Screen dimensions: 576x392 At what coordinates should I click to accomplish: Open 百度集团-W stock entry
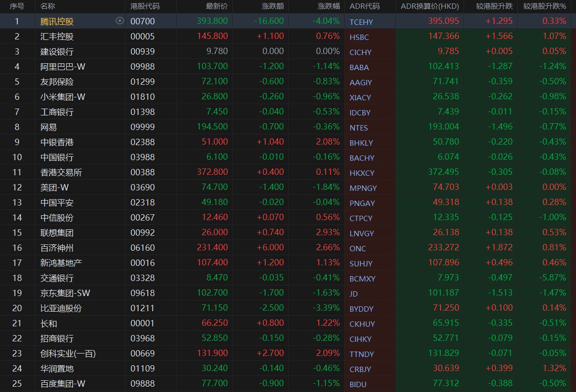[x=63, y=384]
